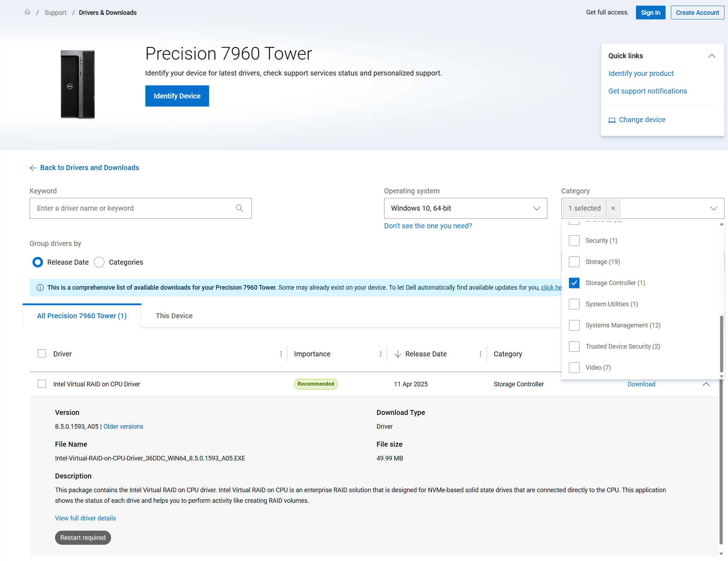Check the Security (1) category
728x561 pixels.
click(x=574, y=241)
